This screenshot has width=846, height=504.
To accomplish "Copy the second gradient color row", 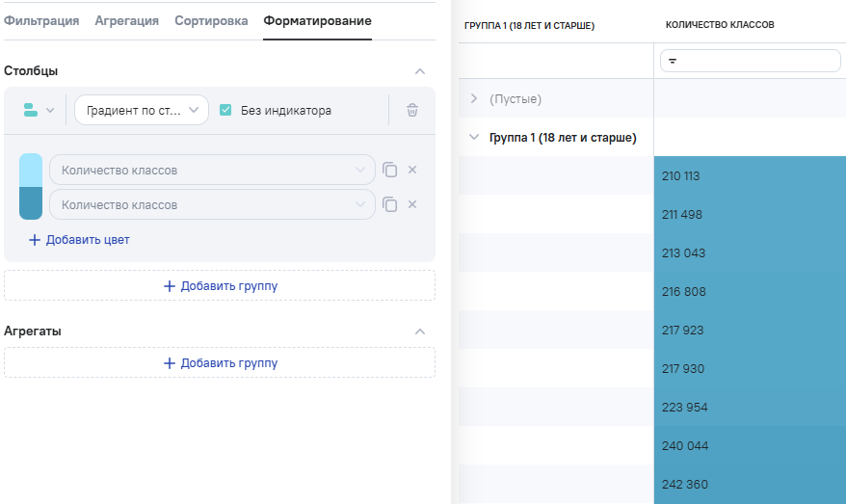I will [x=389, y=204].
